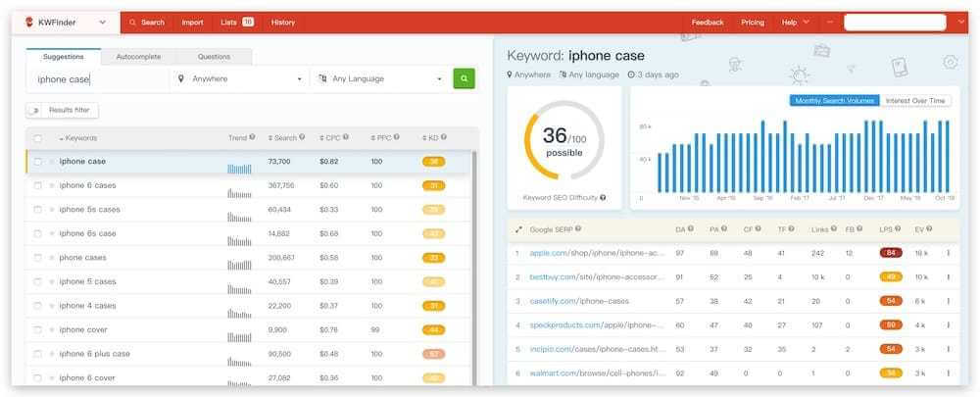Switch to the Suggestions tab
Image resolution: width=980 pixels, height=397 pixels.
(63, 57)
